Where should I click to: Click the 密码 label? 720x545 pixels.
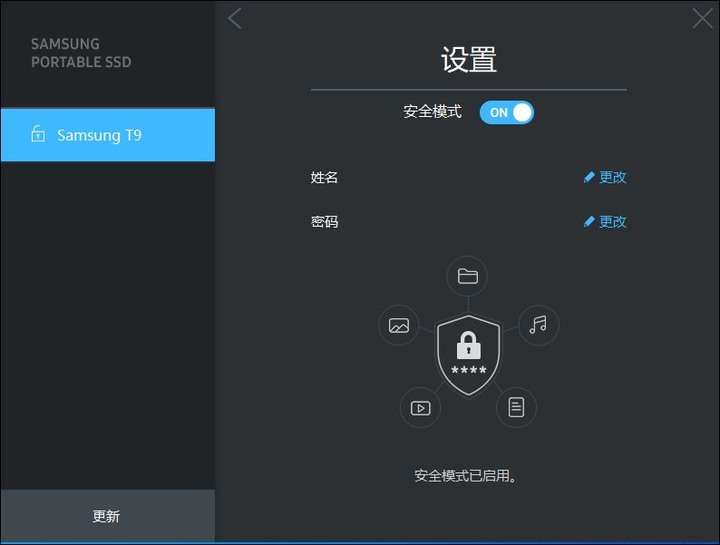pyautogui.click(x=324, y=222)
